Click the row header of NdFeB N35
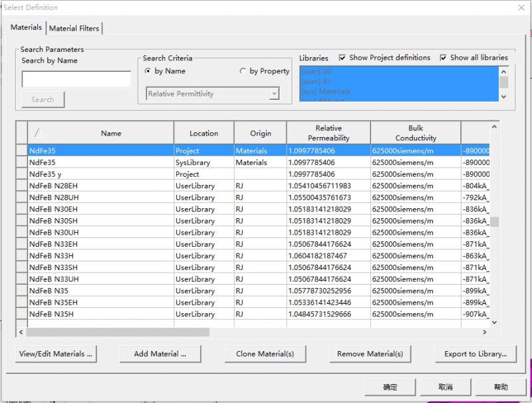 22,291
